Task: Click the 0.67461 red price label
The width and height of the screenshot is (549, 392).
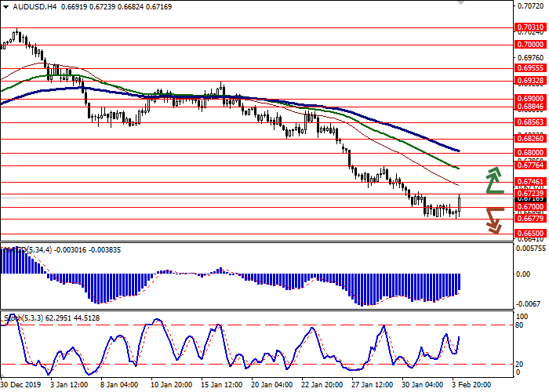Action: [x=528, y=181]
